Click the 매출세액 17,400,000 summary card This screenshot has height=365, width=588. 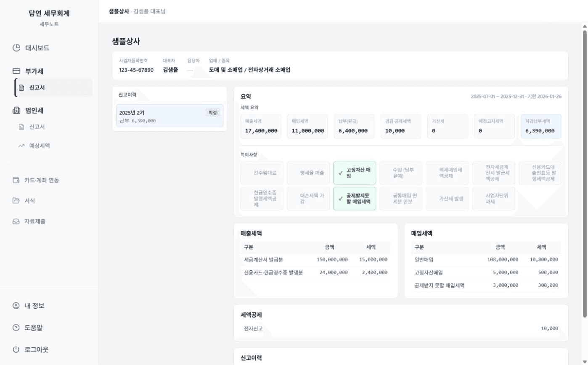261,126
